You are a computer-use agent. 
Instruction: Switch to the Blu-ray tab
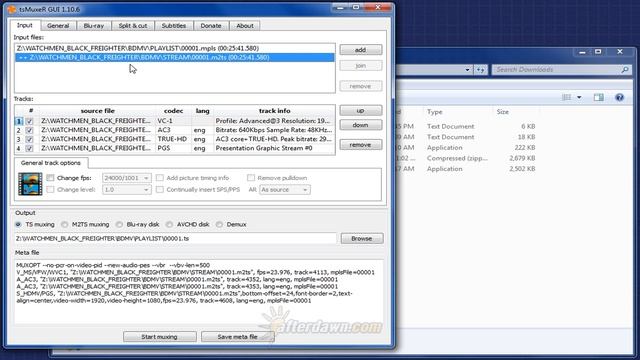94,25
